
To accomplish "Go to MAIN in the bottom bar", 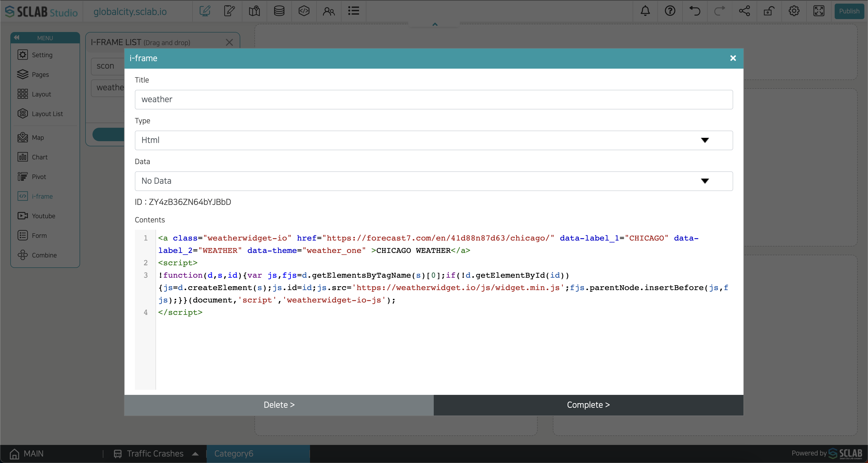I will coord(27,453).
